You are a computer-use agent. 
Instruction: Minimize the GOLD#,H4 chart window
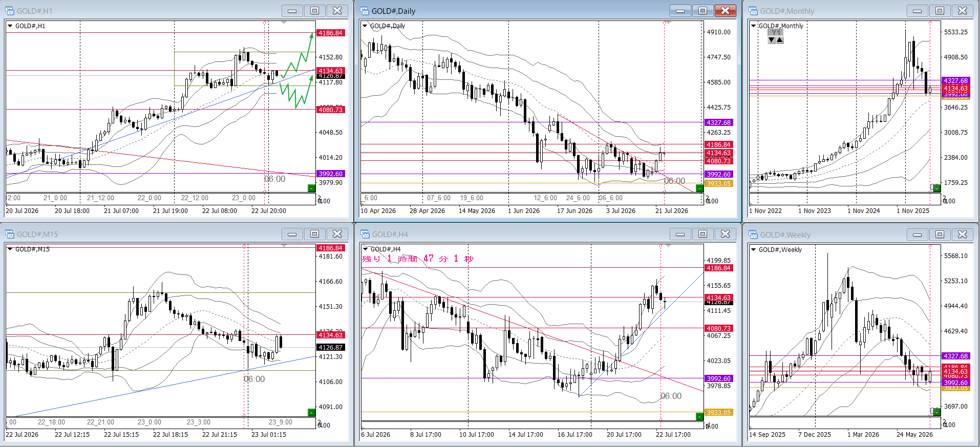680,234
